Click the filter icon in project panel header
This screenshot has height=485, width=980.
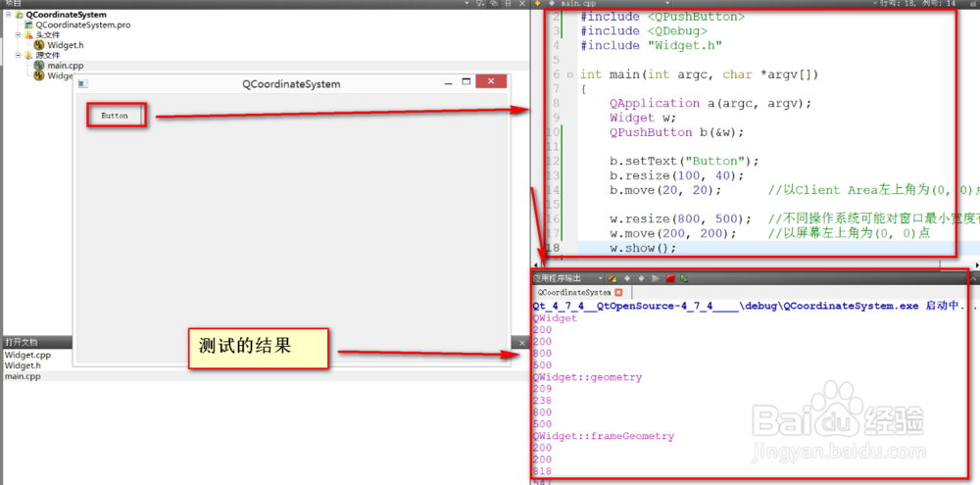pyautogui.click(x=480, y=3)
